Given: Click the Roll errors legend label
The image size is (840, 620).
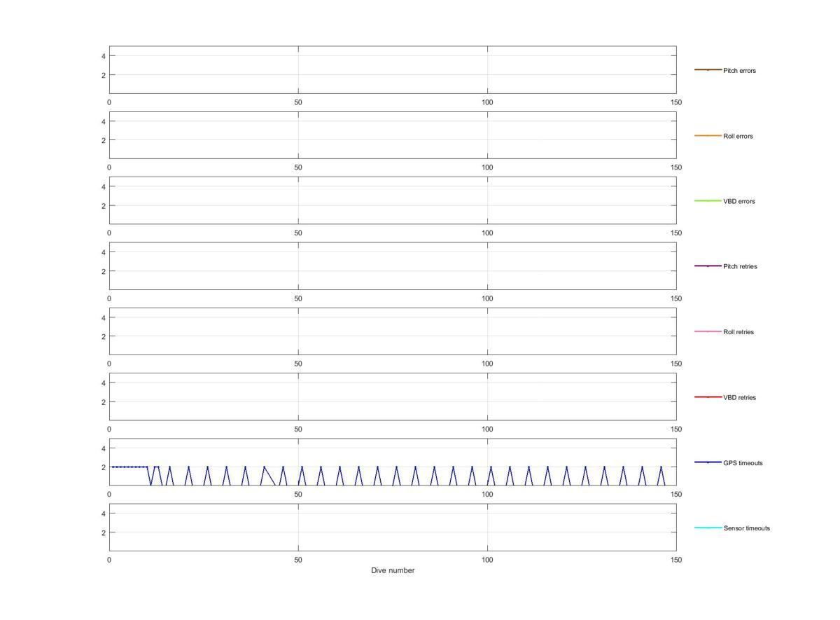Looking at the screenshot, I should click(x=738, y=136).
